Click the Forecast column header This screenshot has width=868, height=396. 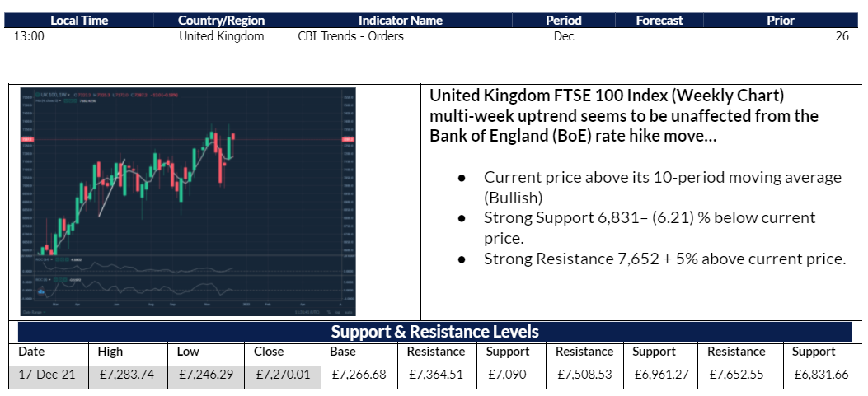coord(659,21)
